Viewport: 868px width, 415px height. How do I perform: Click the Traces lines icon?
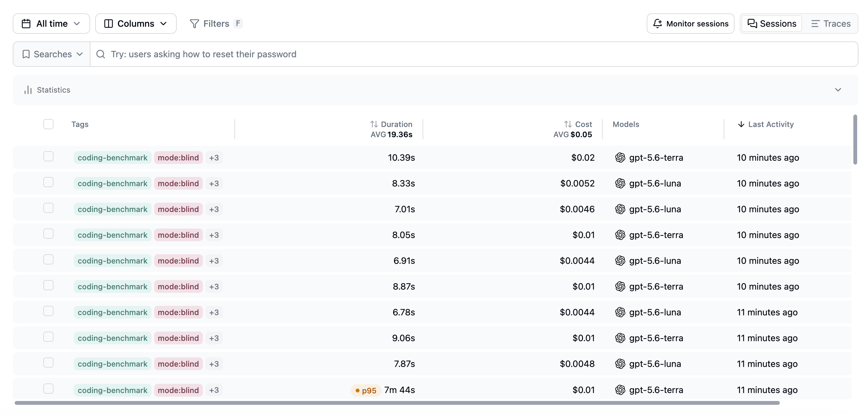click(815, 24)
